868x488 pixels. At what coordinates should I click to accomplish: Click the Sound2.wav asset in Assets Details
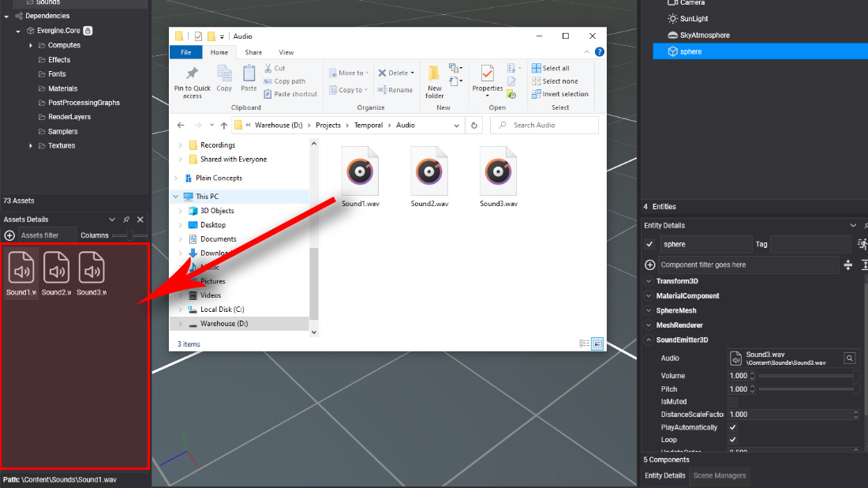click(57, 272)
